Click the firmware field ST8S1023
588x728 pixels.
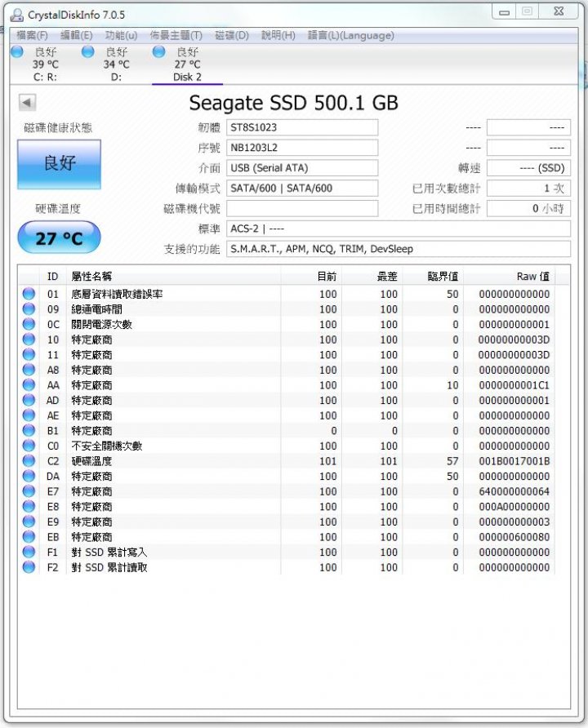[302, 127]
